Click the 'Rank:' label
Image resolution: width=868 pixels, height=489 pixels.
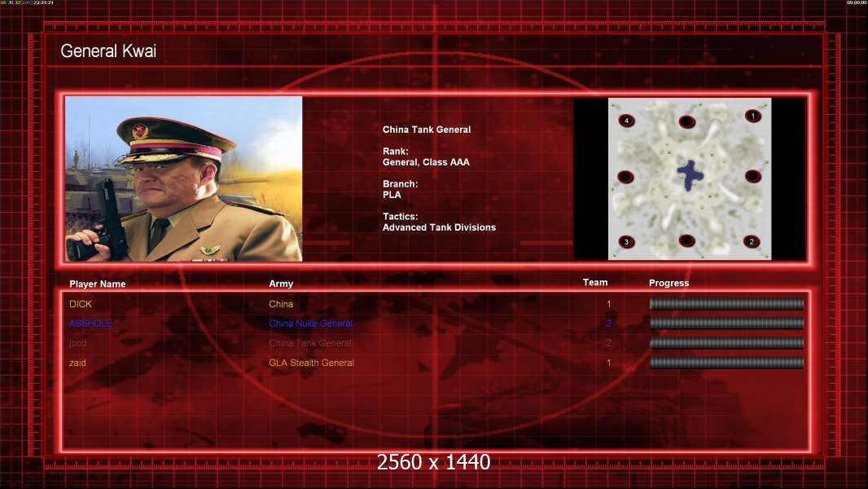point(395,152)
